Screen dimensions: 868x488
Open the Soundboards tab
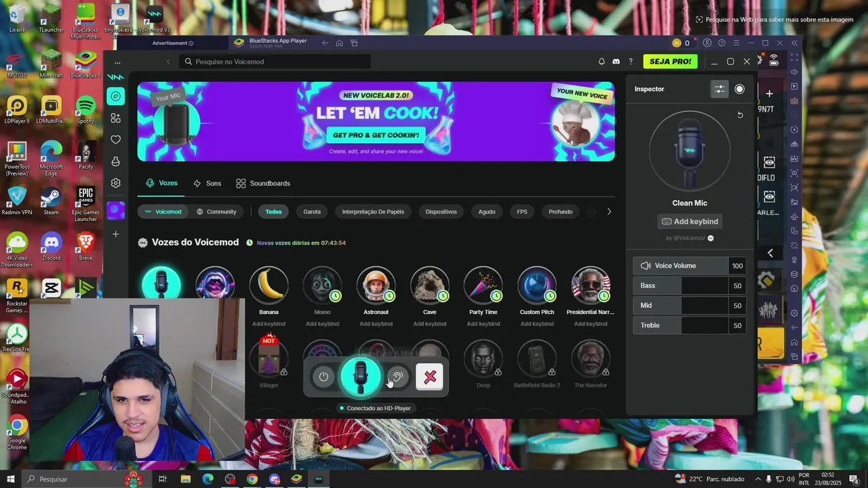coord(263,184)
